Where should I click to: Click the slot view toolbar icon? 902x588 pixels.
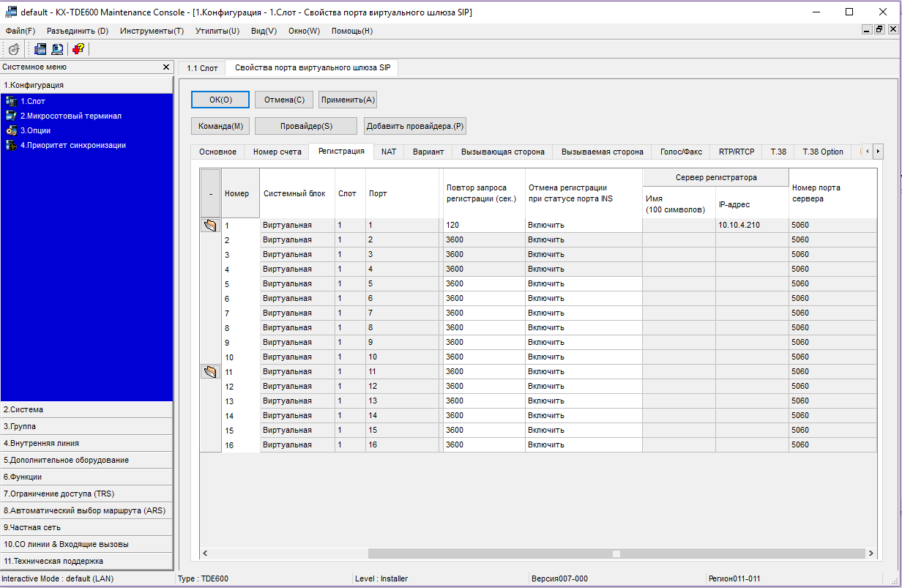click(40, 49)
